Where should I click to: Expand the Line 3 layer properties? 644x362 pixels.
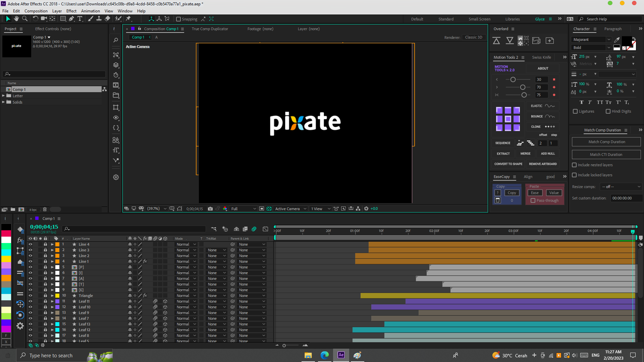click(52, 250)
